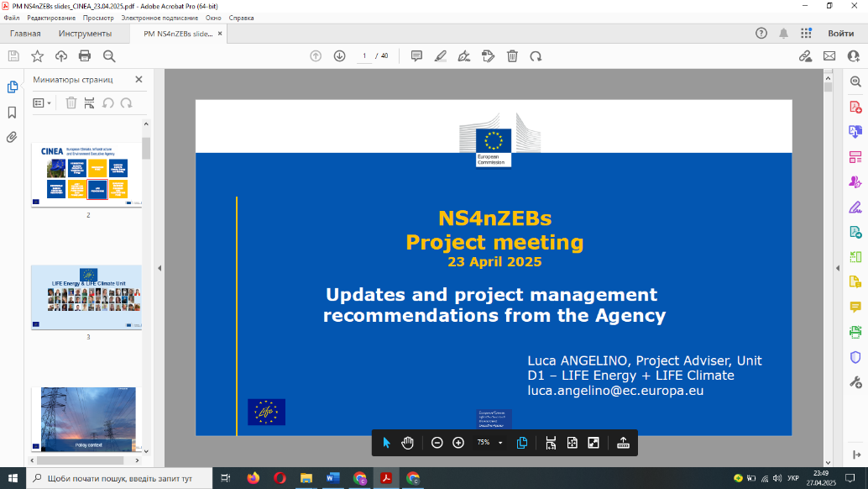
Task: Toggle the bookmarks side panel
Action: (x=12, y=112)
